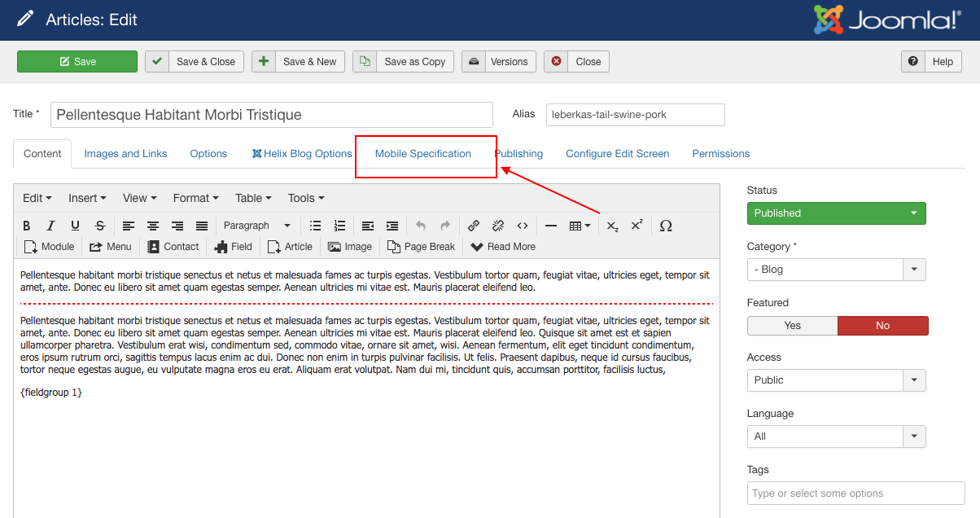Viewport: 980px width, 518px height.
Task: Undo the last change with the undo arrow
Action: tap(420, 226)
